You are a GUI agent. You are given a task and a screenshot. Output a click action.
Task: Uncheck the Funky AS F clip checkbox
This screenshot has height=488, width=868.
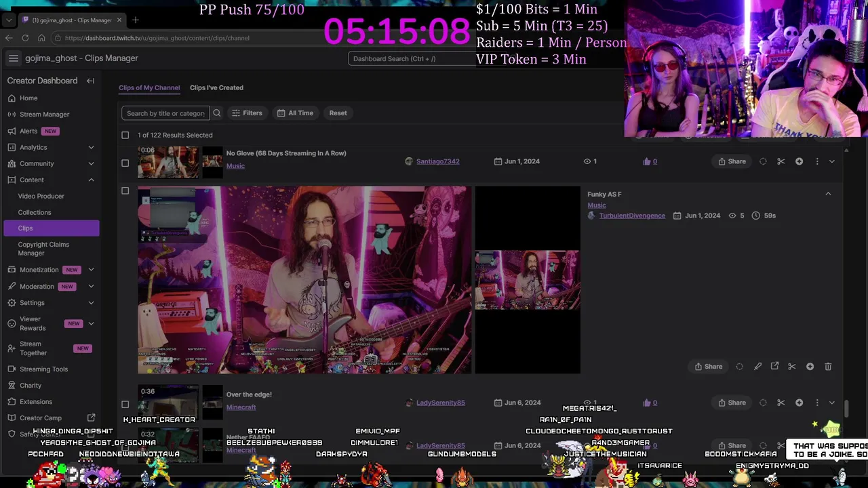[x=125, y=191]
